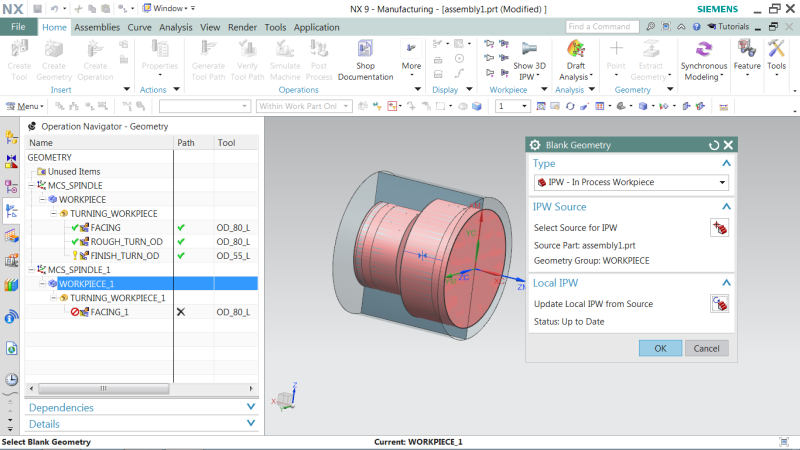Click the Undo icon in title bar
Image resolution: width=800 pixels, height=450 pixels.
point(54,9)
